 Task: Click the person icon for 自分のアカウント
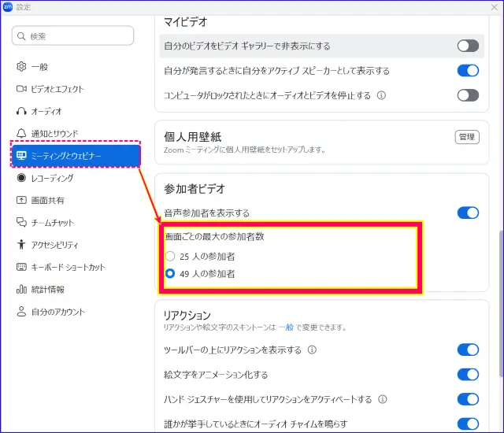pyautogui.click(x=21, y=311)
